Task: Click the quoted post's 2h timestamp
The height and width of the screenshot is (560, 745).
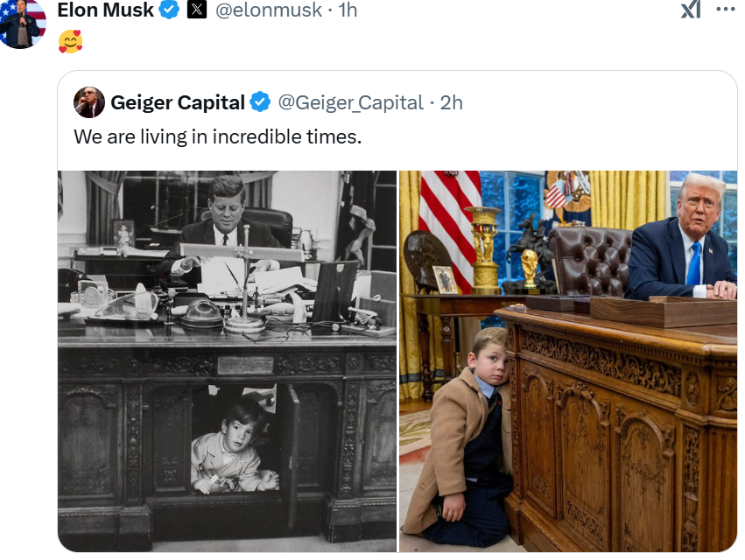Action: 452,102
